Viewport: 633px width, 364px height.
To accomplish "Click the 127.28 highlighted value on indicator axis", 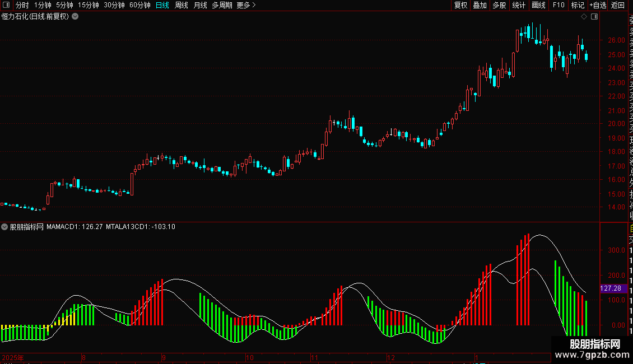I will [613, 288].
